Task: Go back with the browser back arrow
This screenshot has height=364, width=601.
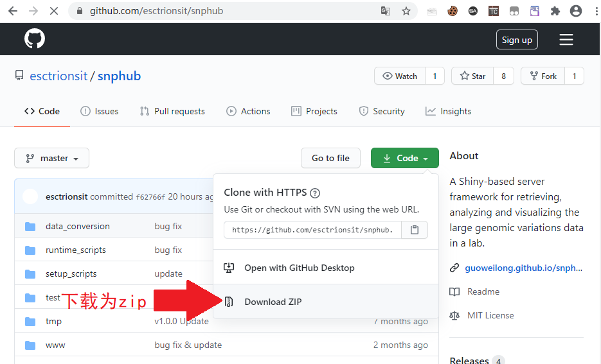Action: (x=13, y=11)
